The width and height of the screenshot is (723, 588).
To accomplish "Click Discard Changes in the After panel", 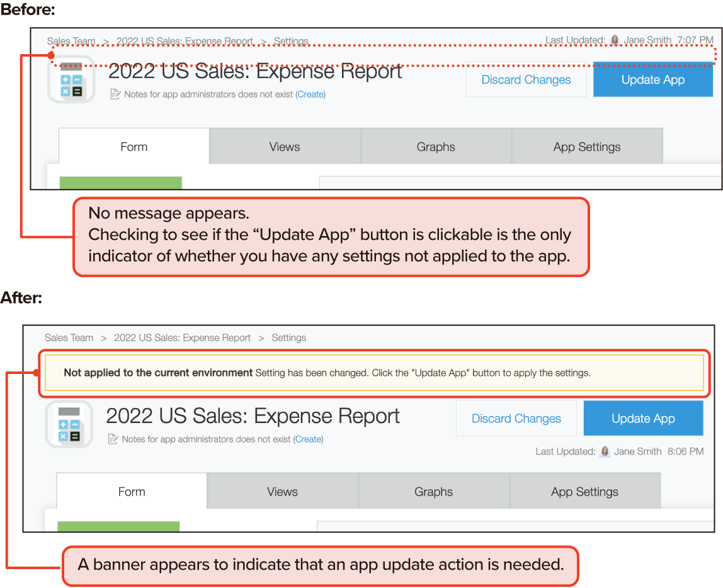I will 516,419.
